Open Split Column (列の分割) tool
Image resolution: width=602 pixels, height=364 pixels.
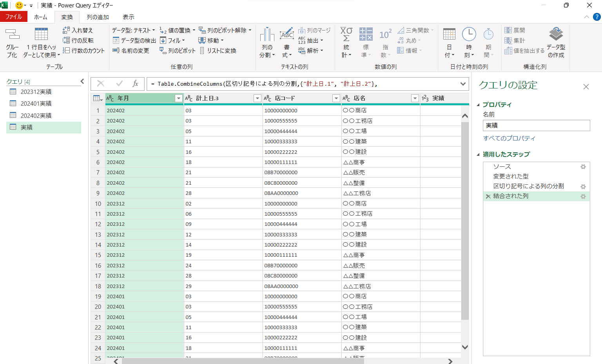click(267, 43)
